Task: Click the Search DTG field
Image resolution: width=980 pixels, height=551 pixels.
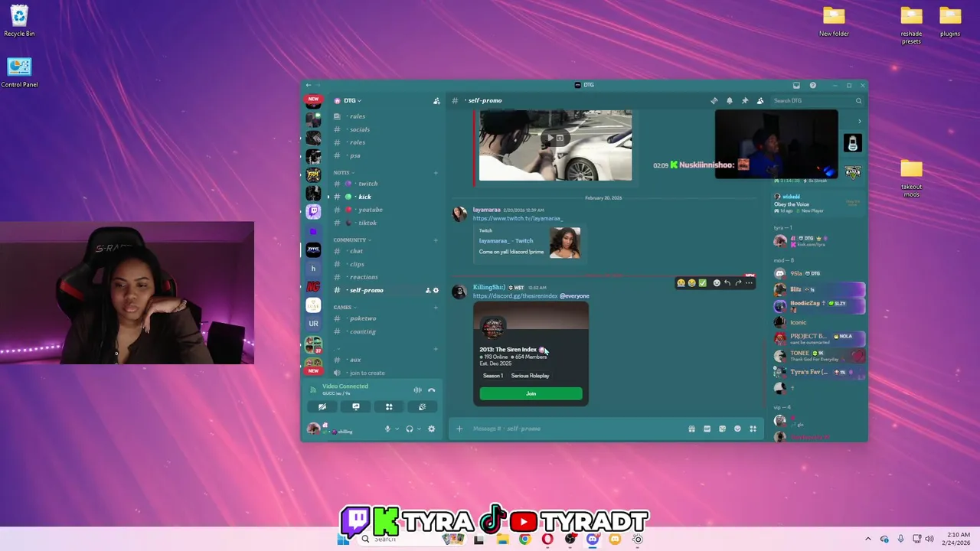Action: 815,100
